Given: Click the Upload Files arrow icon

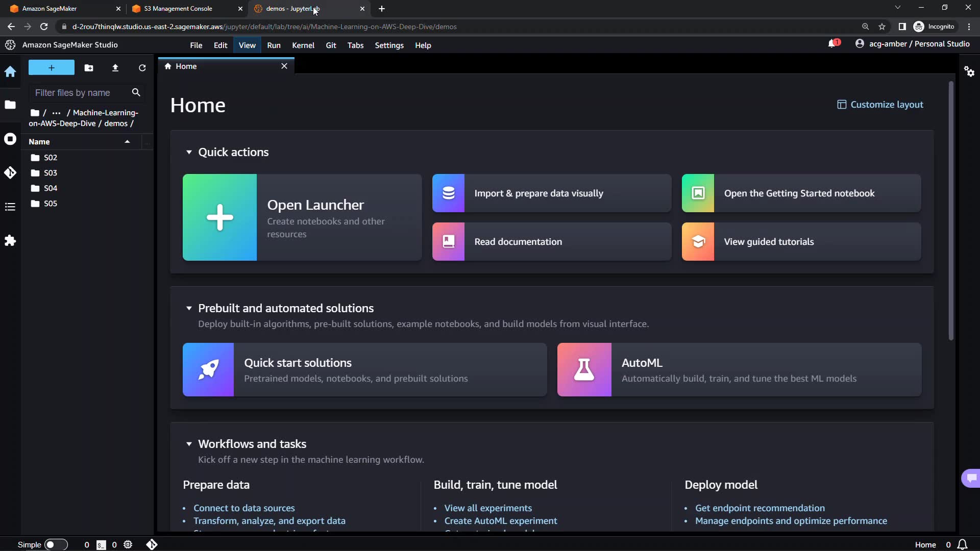Looking at the screenshot, I should click(115, 68).
